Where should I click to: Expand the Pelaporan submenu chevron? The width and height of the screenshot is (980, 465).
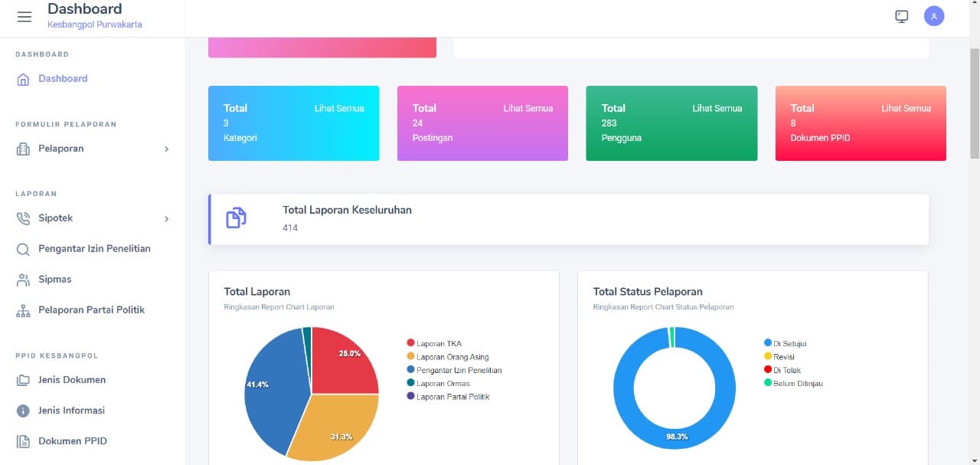tap(166, 149)
